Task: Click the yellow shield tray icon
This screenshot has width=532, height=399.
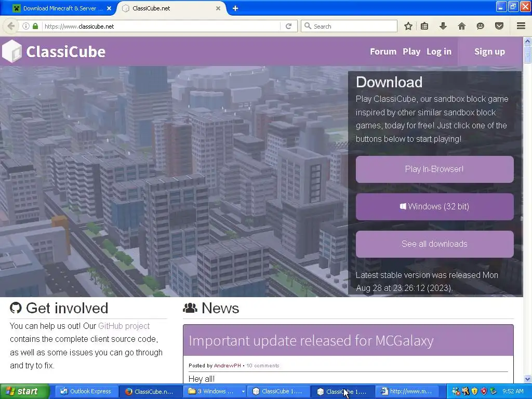Action: coord(474,392)
